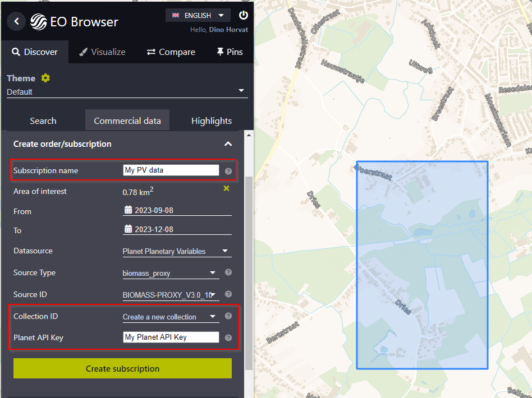
Task: Click the Bertstraat street label on map
Action: [283, 332]
